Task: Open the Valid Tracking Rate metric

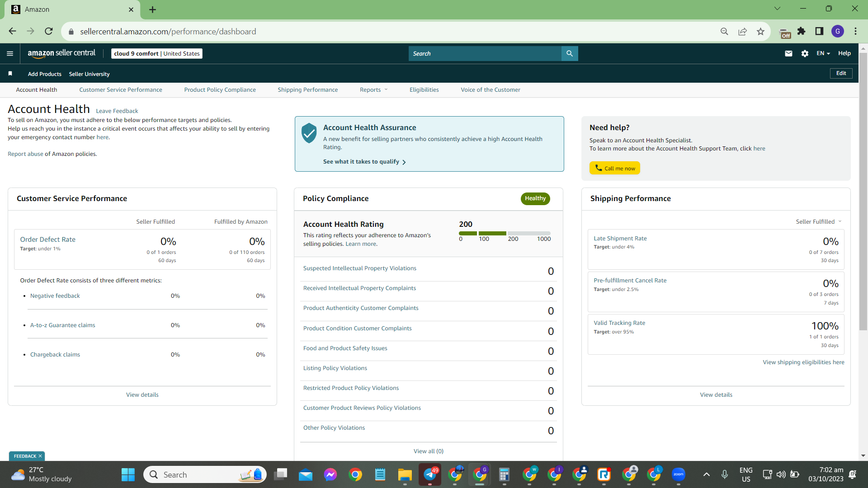Action: click(x=619, y=323)
